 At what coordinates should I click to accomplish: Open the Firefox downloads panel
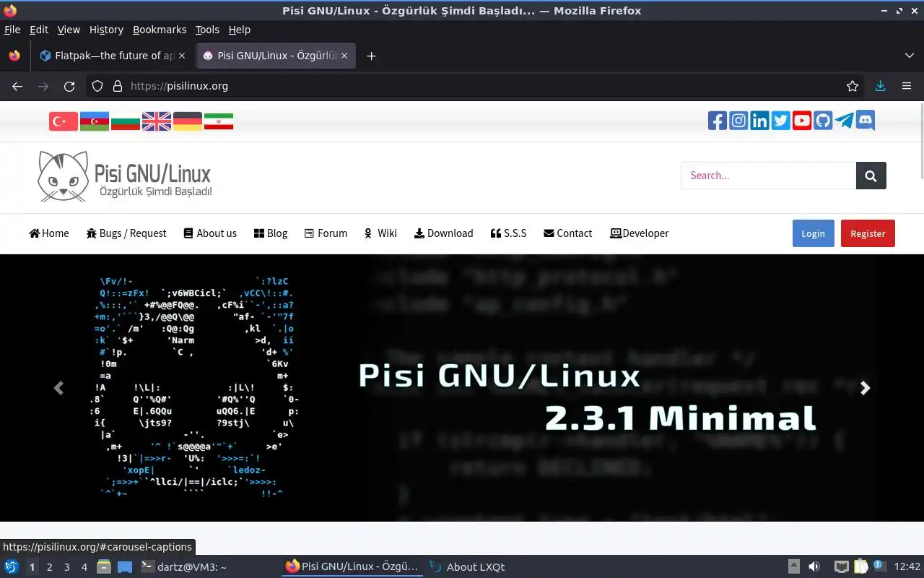880,86
